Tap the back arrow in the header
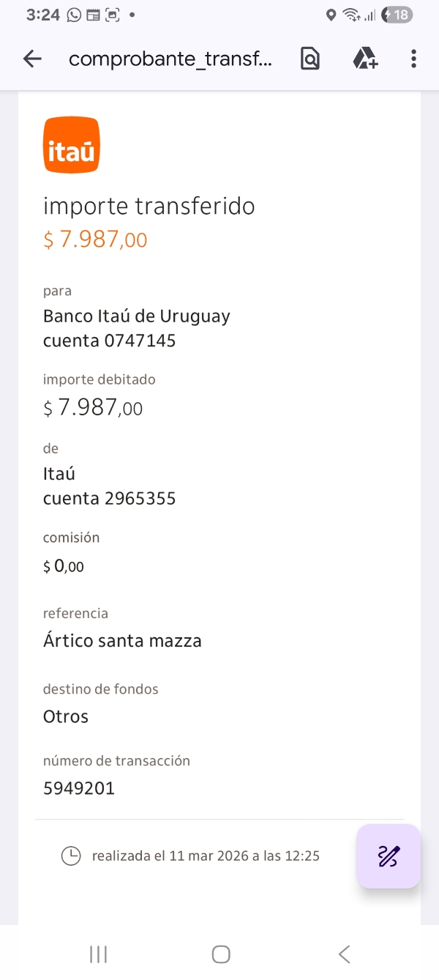 pyautogui.click(x=32, y=59)
